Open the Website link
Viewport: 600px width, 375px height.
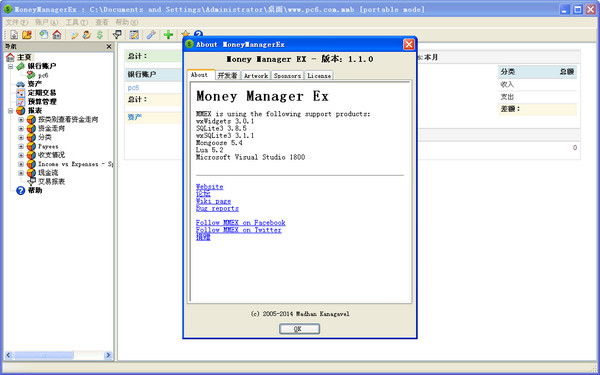[209, 187]
